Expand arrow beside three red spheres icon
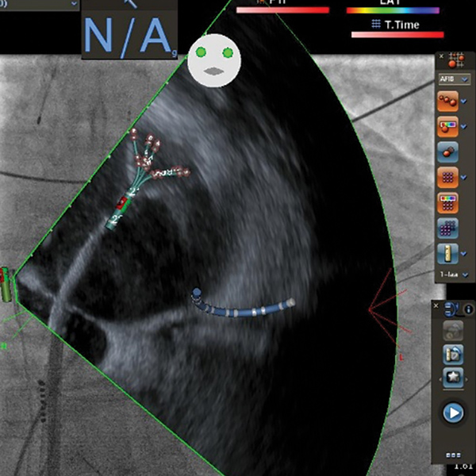The image size is (476, 476). click(x=464, y=102)
